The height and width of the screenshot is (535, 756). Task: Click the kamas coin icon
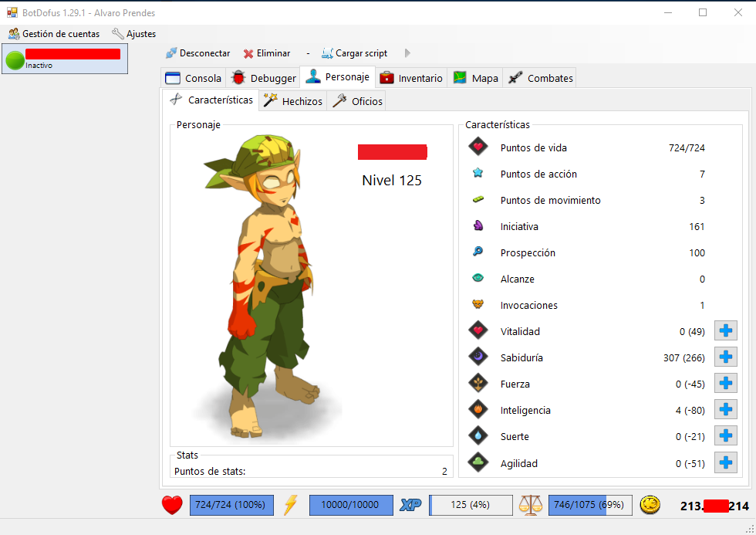650,505
